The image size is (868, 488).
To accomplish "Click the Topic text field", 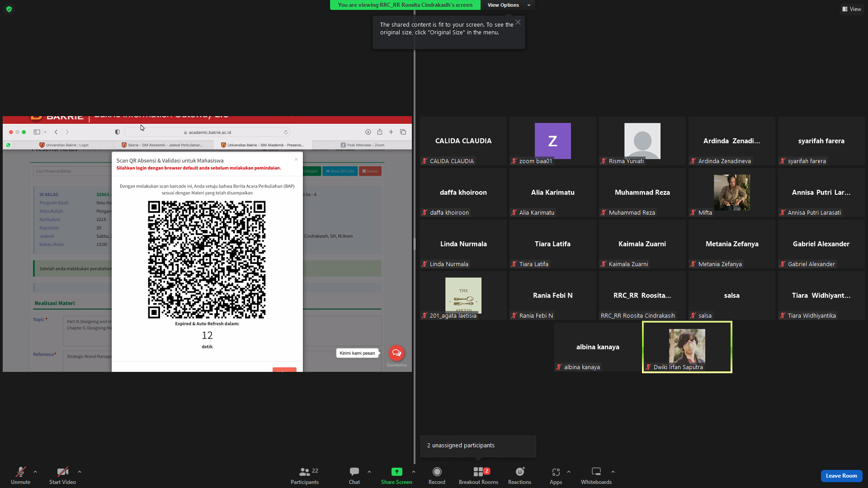I will pos(222,331).
